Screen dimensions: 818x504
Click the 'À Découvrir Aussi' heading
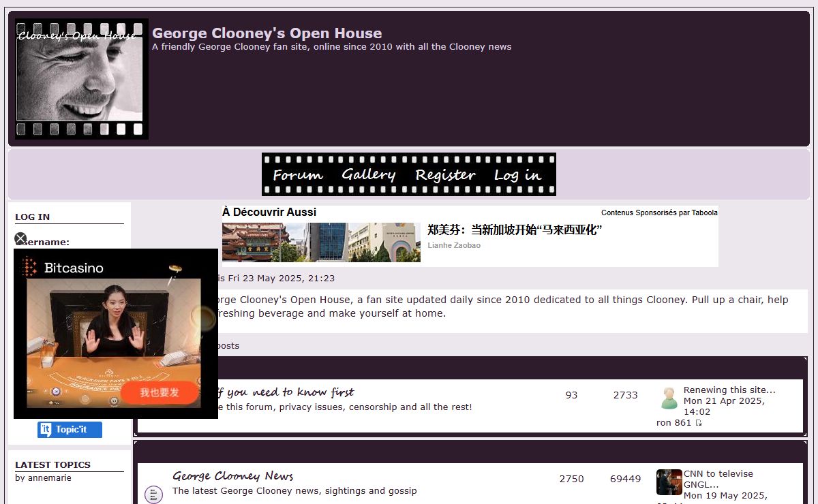tap(269, 212)
